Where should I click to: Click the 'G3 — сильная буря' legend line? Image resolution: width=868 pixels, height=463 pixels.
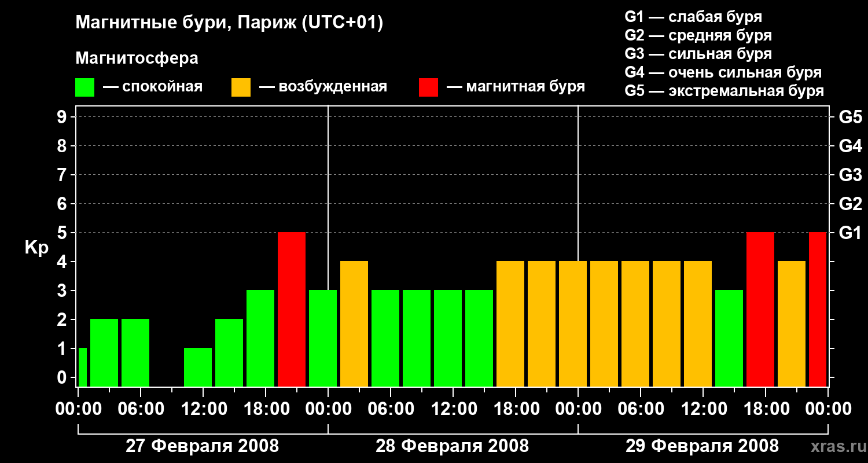[698, 54]
